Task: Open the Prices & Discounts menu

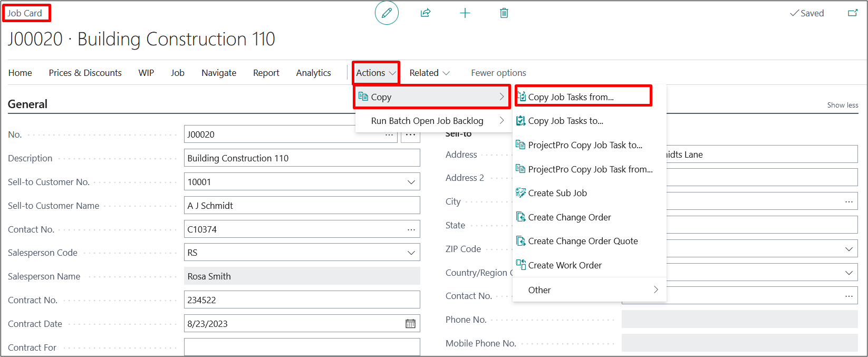Action: [85, 73]
